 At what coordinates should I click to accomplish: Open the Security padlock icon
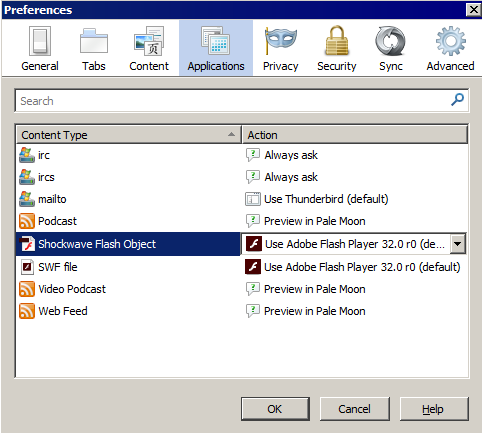[337, 40]
